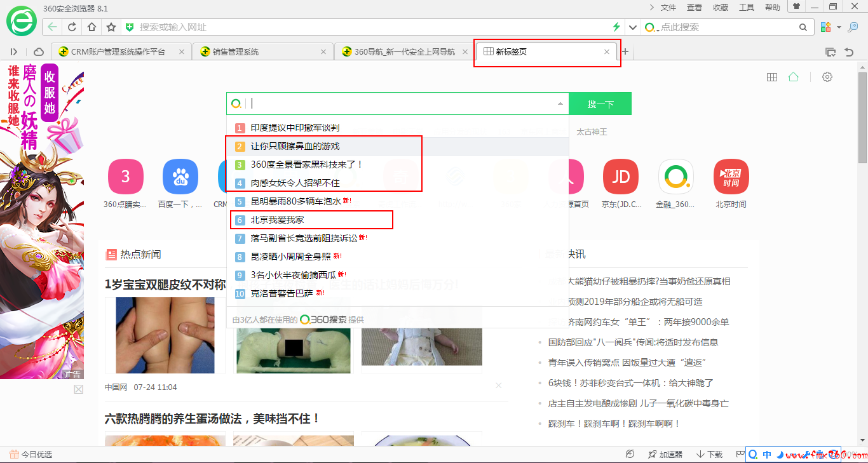868x463 pixels.
Task: Click the compass-like icon in status bar
Action: coord(630,454)
